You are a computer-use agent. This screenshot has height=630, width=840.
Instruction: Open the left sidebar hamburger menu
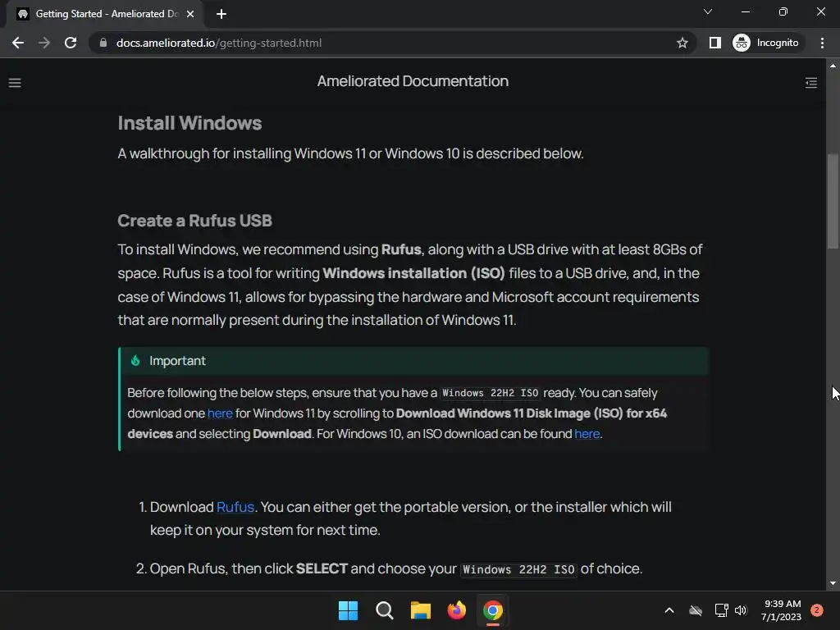pyautogui.click(x=15, y=83)
